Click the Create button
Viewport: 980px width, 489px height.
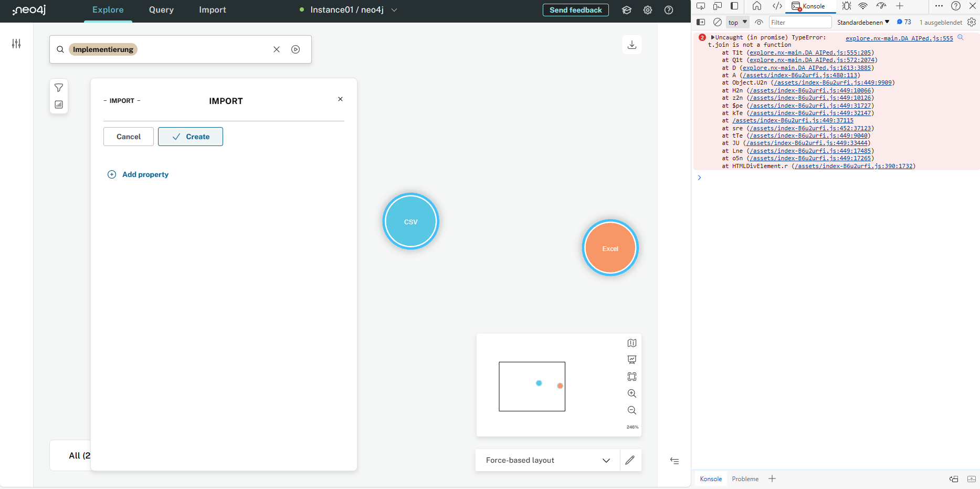191,137
